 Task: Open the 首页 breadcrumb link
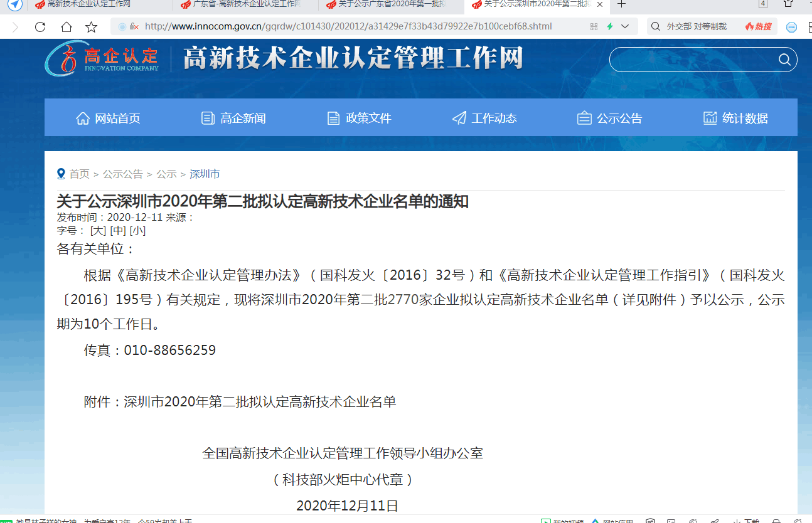pos(79,174)
